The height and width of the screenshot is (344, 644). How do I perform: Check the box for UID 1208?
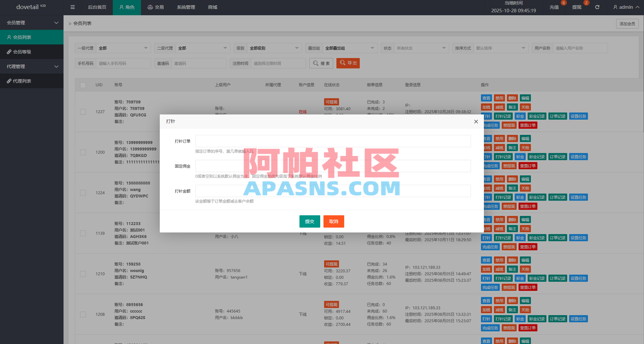pyautogui.click(x=83, y=314)
